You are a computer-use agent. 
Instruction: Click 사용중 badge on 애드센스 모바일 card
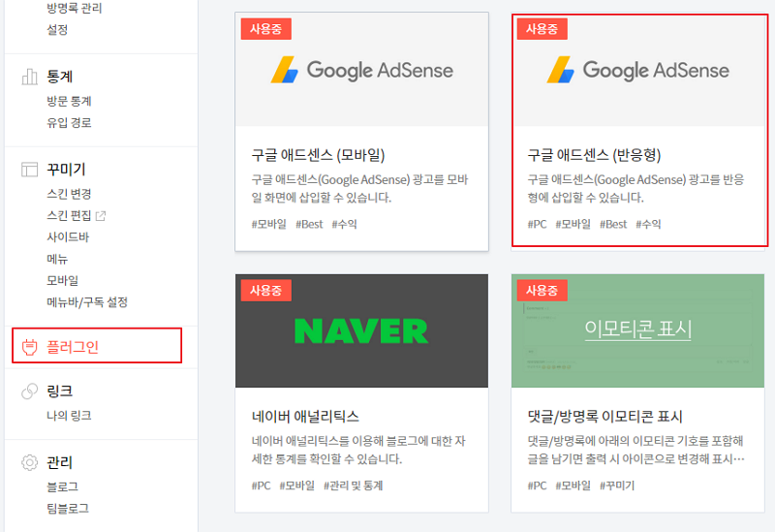pyautogui.click(x=265, y=29)
